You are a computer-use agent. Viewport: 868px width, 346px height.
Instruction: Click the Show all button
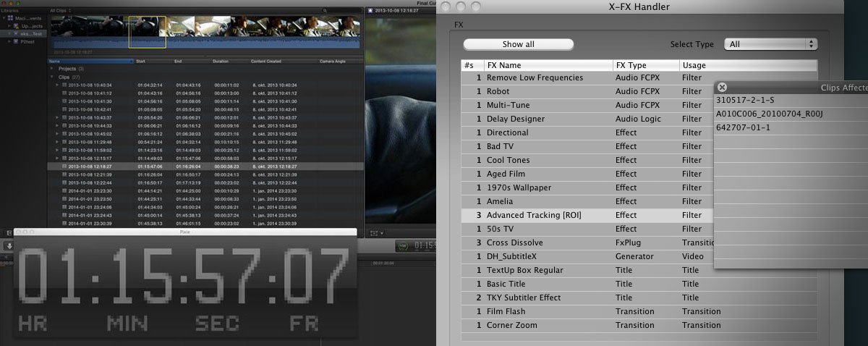coord(519,44)
